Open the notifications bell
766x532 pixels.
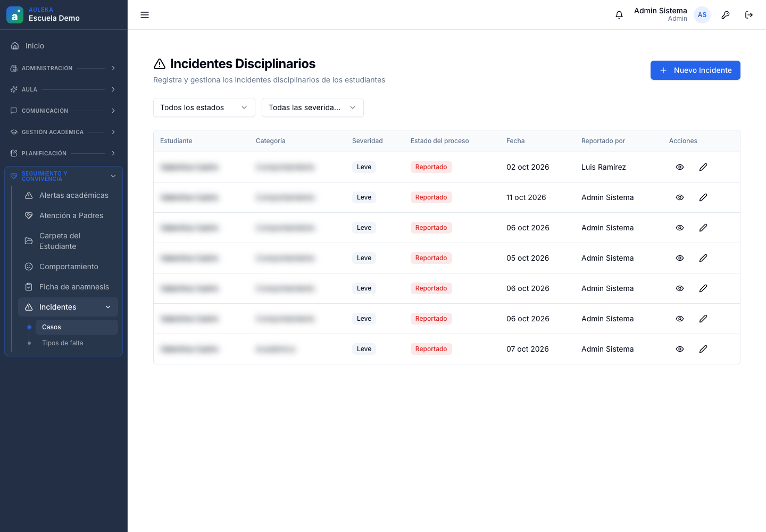click(x=619, y=15)
